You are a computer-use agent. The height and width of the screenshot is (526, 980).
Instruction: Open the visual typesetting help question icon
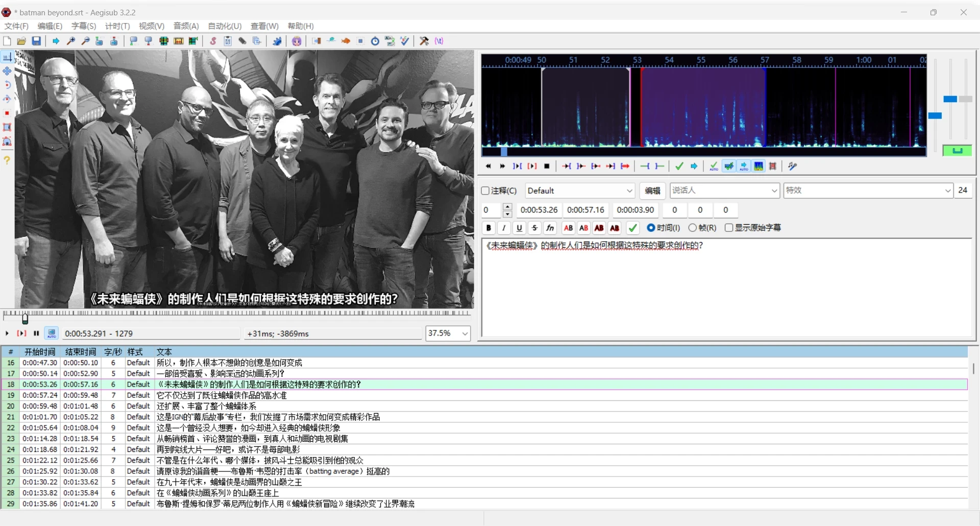tap(7, 160)
